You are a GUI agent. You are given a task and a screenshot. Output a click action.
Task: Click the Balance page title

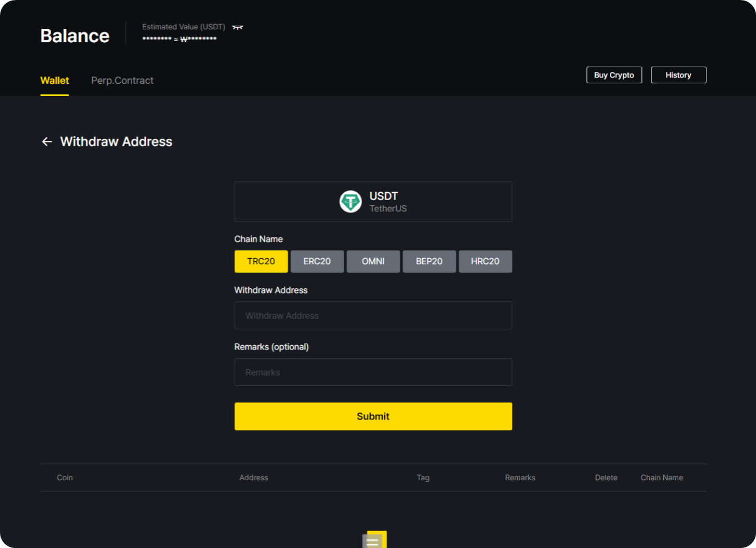[75, 36]
